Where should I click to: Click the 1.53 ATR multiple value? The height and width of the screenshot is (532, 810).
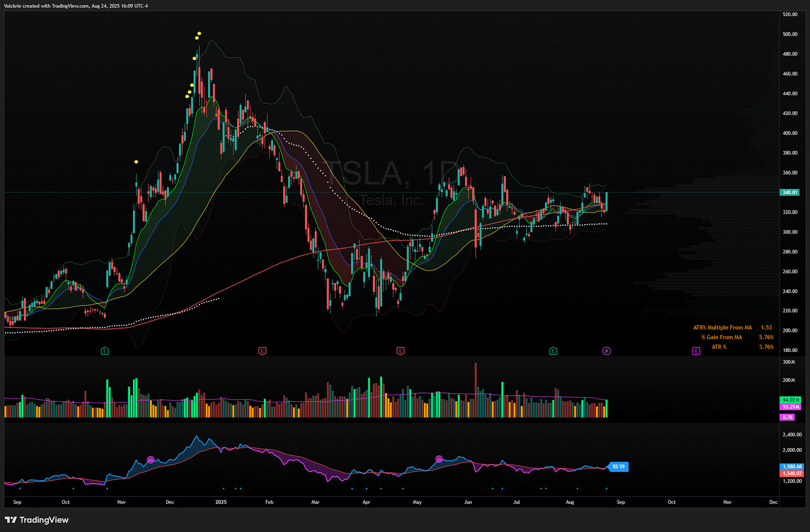tap(766, 327)
